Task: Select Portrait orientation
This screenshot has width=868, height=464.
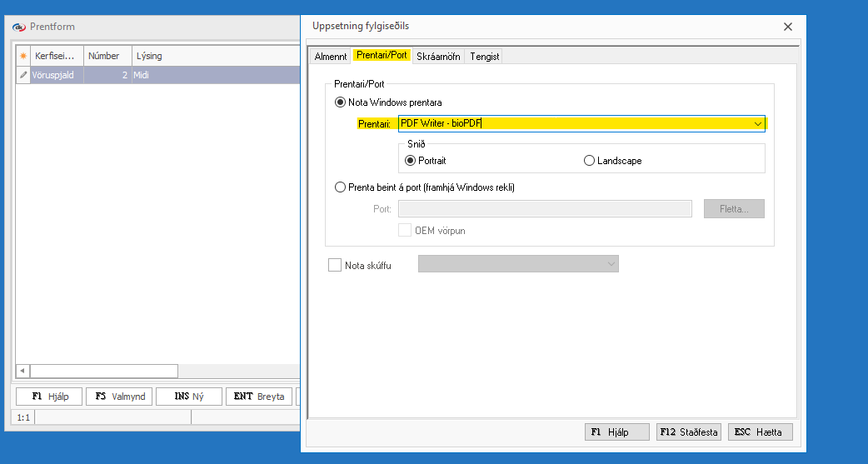Action: pyautogui.click(x=410, y=161)
